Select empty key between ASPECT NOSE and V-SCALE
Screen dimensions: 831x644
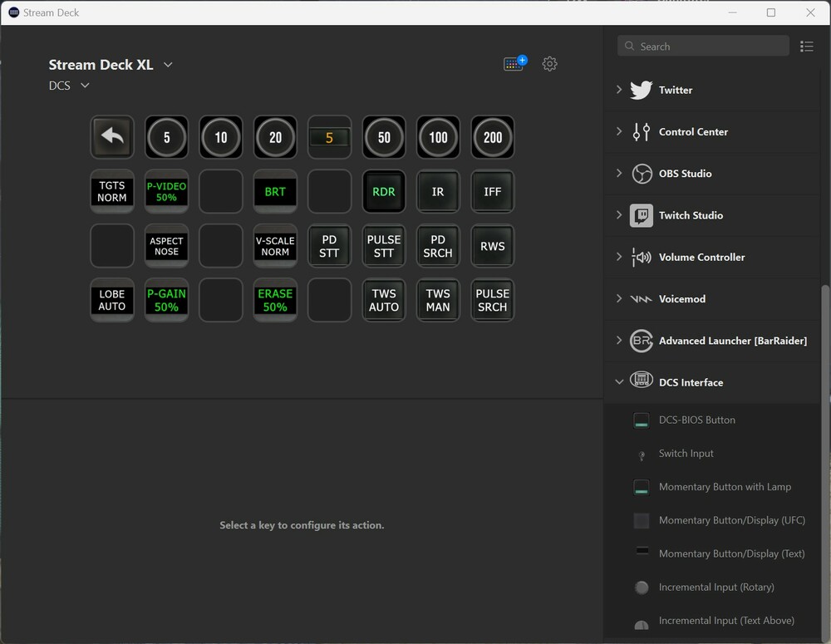coord(220,246)
